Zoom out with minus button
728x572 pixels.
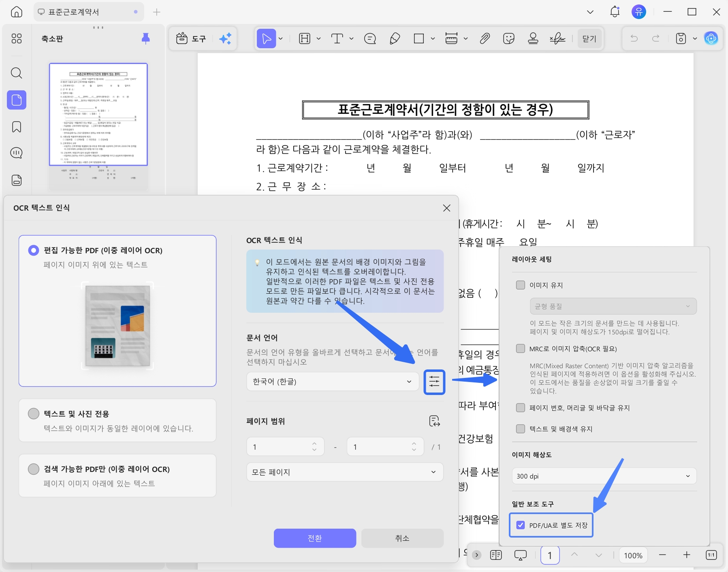(662, 555)
